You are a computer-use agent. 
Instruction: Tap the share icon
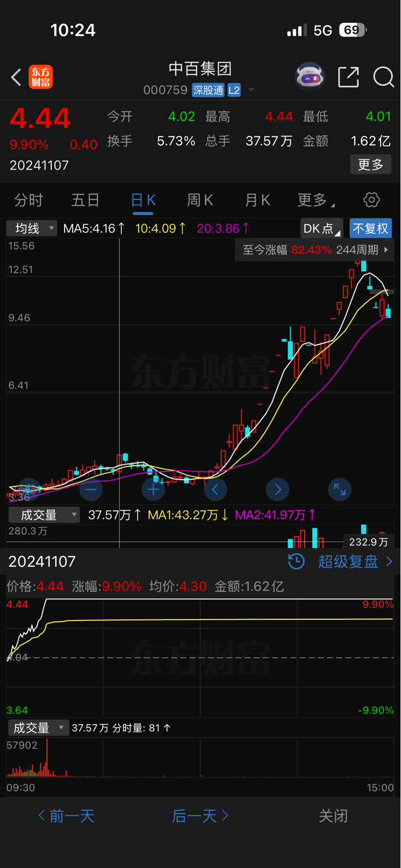point(348,77)
